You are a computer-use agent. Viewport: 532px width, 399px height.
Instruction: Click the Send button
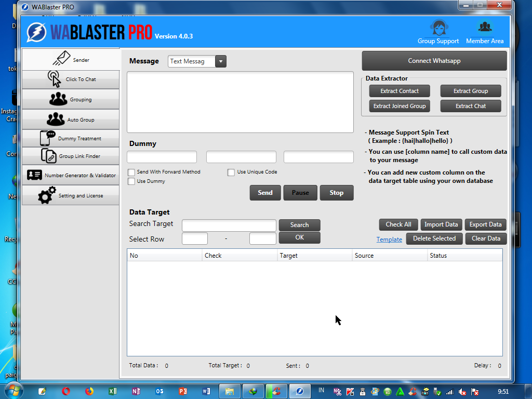click(265, 193)
